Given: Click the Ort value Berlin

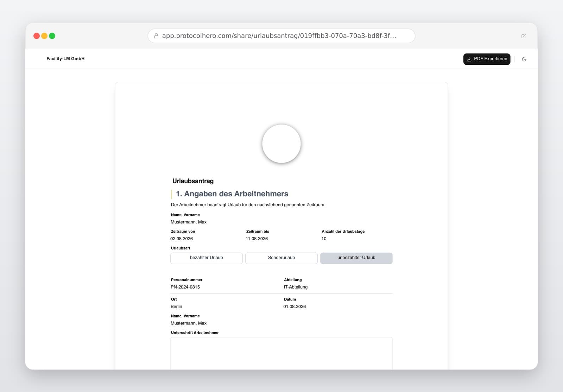Looking at the screenshot, I should pos(176,306).
